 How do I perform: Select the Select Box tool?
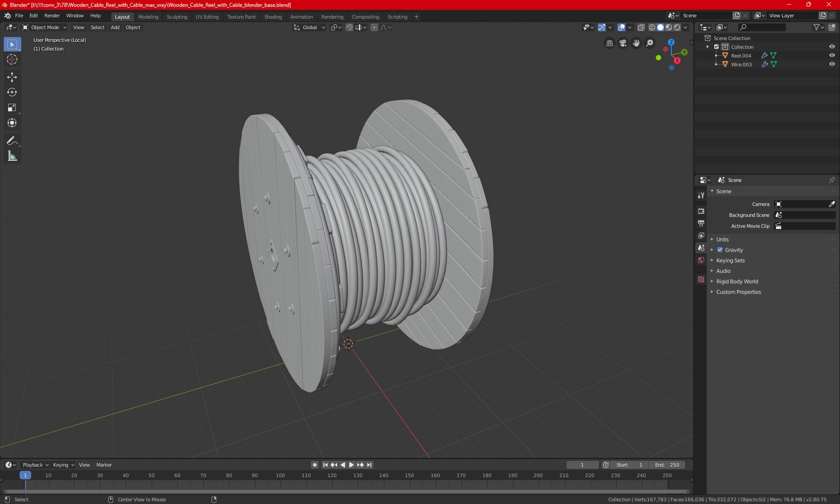click(12, 44)
